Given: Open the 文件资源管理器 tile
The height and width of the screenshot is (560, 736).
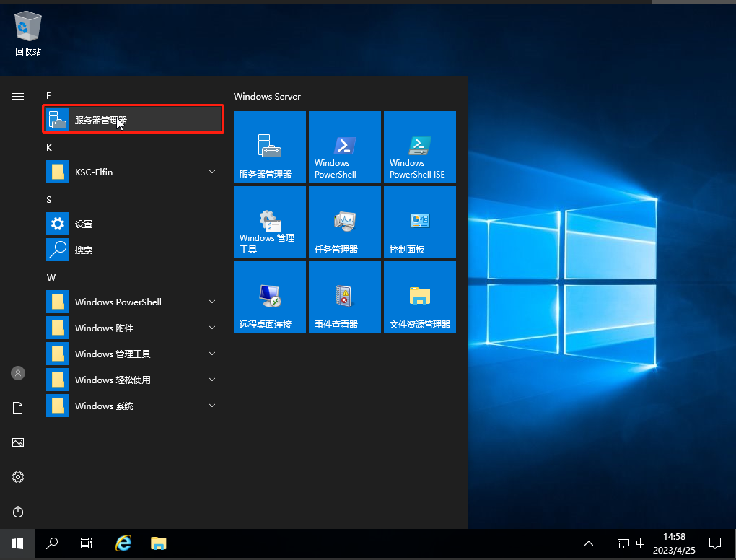Looking at the screenshot, I should coord(419,297).
